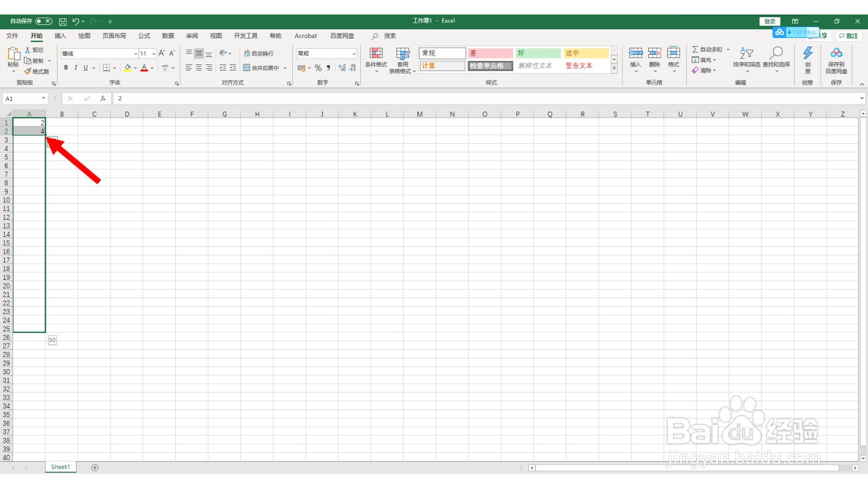Open Sort and Filter (排序和筛选)
The width and height of the screenshot is (868, 488).
(747, 59)
